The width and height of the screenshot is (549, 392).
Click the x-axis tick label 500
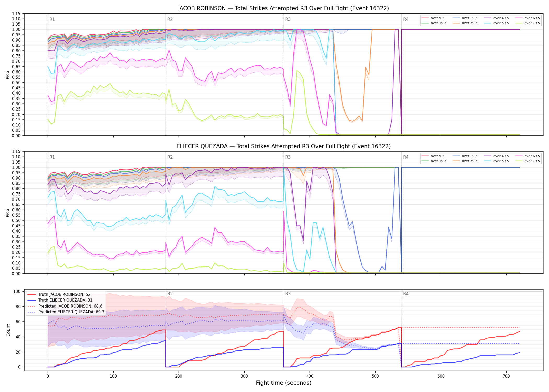pos(375,376)
